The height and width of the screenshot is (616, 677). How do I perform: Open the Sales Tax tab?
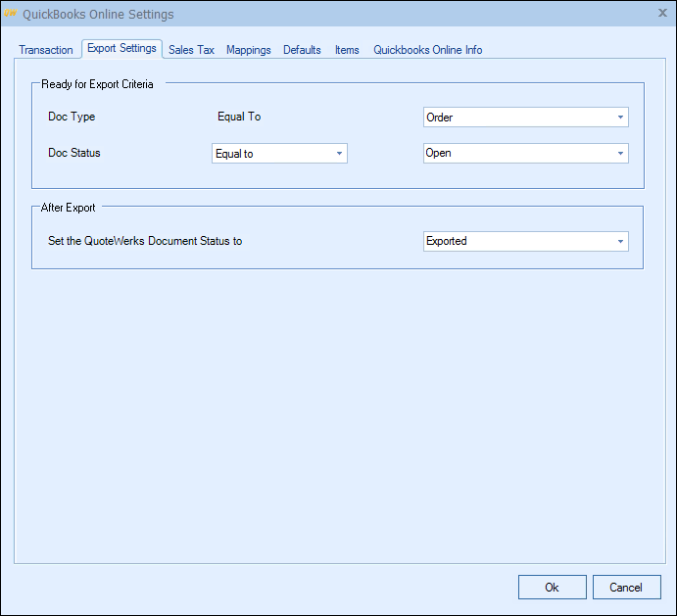(x=191, y=50)
